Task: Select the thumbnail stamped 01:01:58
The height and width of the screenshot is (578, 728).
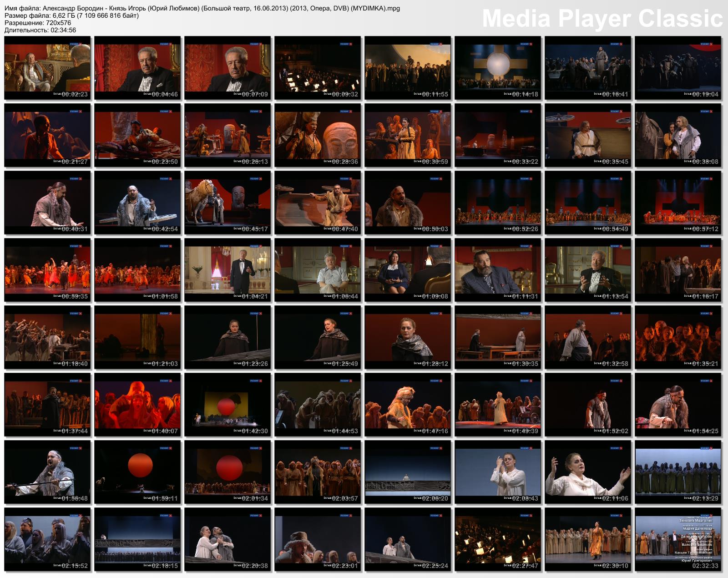Action: [137, 270]
